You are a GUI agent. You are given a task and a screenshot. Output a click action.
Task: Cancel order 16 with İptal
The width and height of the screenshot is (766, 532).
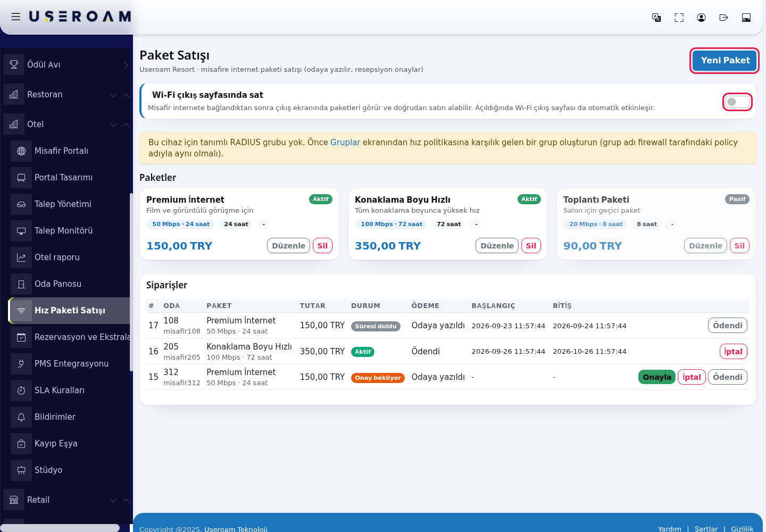[733, 352]
